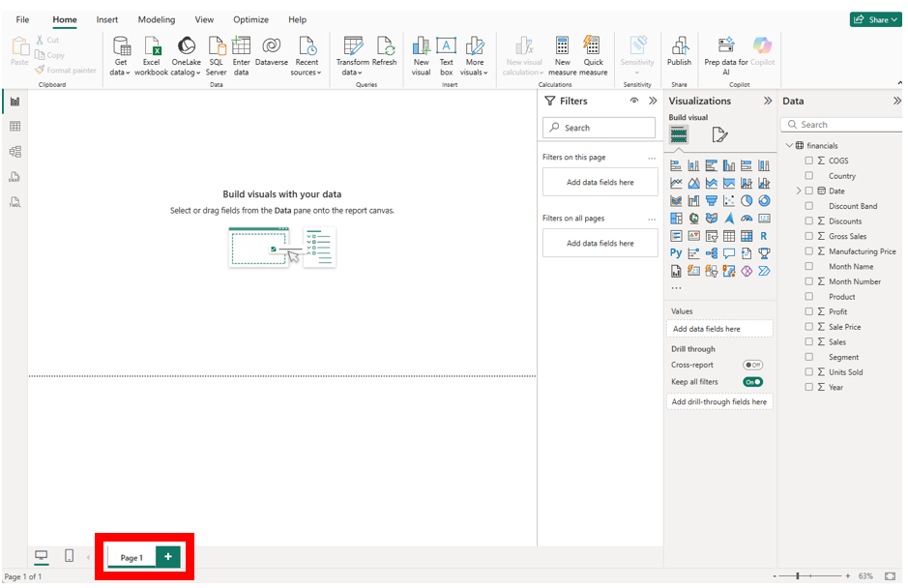Refresh the data model
Screen dimensions: 908x588
coord(385,52)
